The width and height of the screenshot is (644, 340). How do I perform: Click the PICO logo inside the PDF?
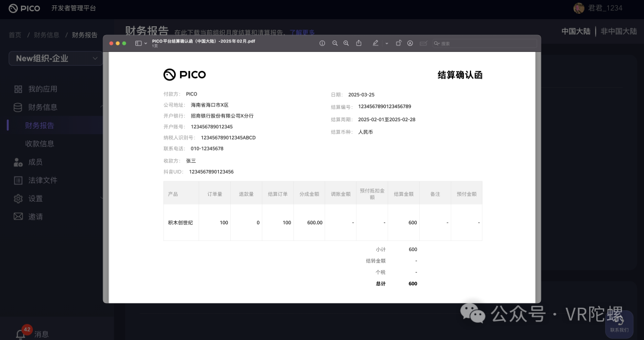point(184,75)
